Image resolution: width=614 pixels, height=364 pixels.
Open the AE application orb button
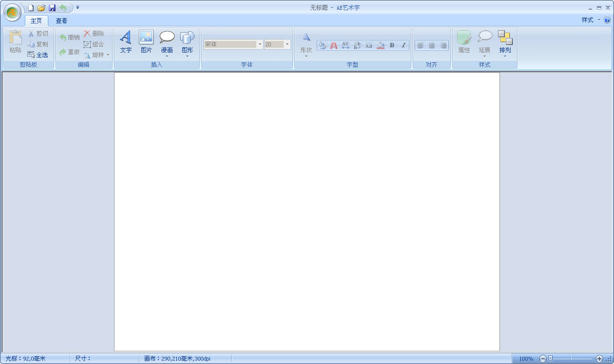(x=12, y=12)
